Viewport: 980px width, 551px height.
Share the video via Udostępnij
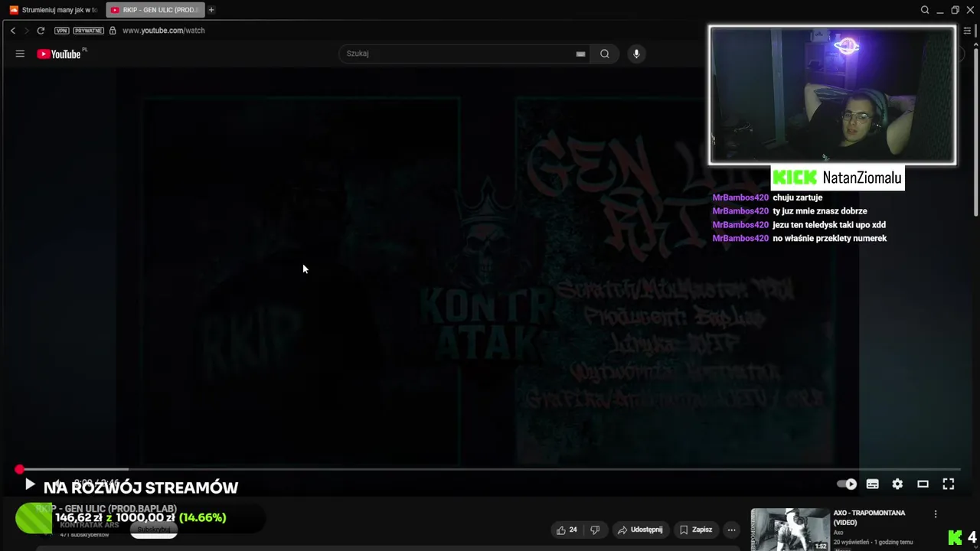pos(640,530)
